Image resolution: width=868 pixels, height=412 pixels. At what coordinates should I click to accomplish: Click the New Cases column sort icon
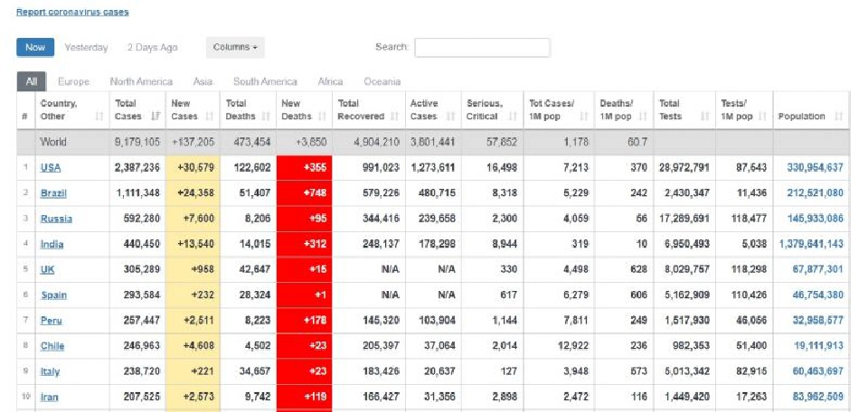click(x=209, y=117)
